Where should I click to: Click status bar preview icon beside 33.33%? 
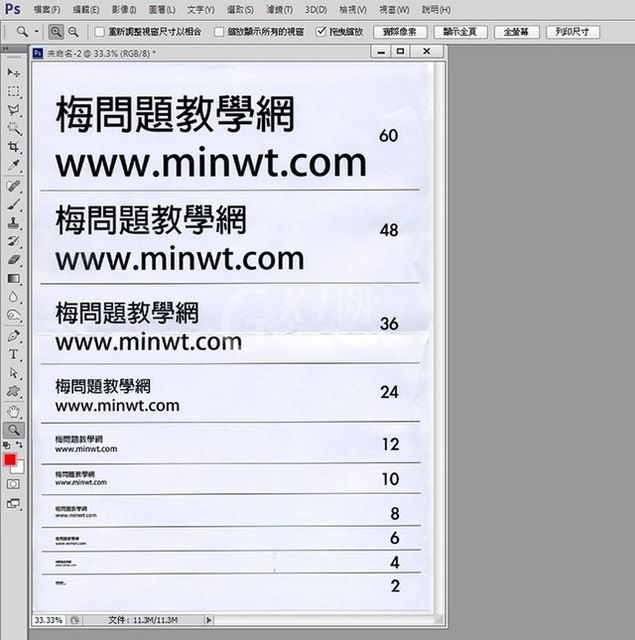point(75,620)
